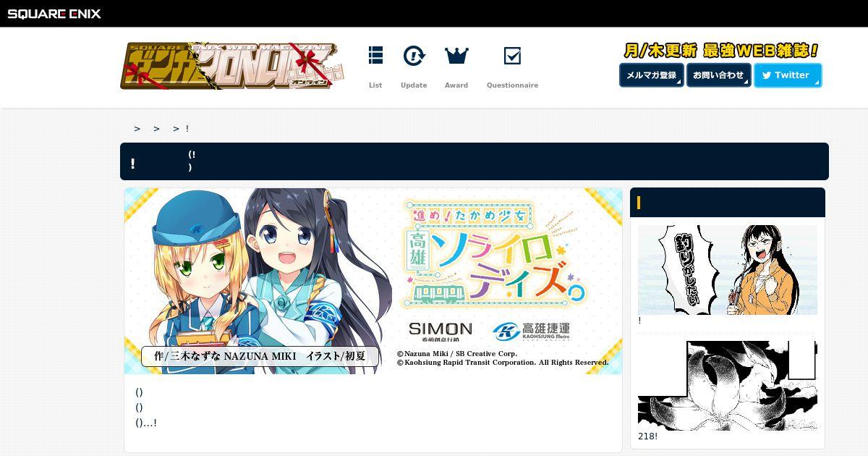Click the 月/木更新 最強WEB雑誌 slogan
868x456 pixels.
[x=720, y=51]
